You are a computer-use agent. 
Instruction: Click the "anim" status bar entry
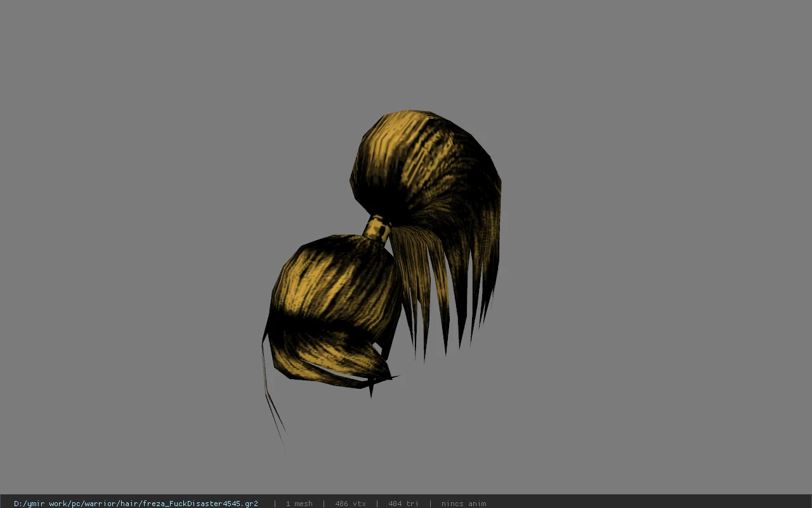click(x=464, y=504)
